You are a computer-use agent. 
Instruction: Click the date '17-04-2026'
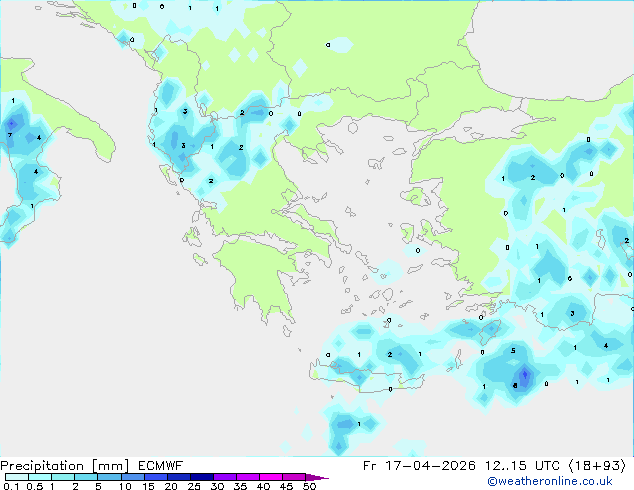tap(430, 466)
